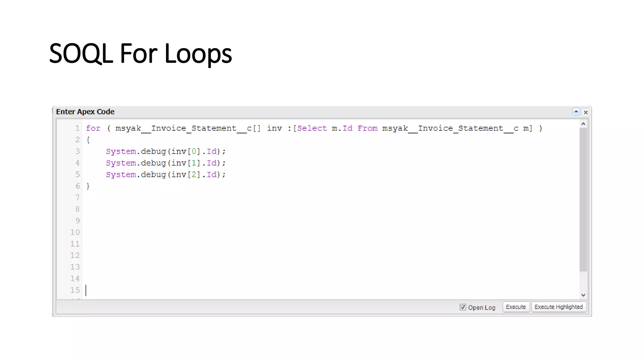Place cursor on code line 15
The height and width of the screenshot is (362, 644).
(x=330, y=290)
